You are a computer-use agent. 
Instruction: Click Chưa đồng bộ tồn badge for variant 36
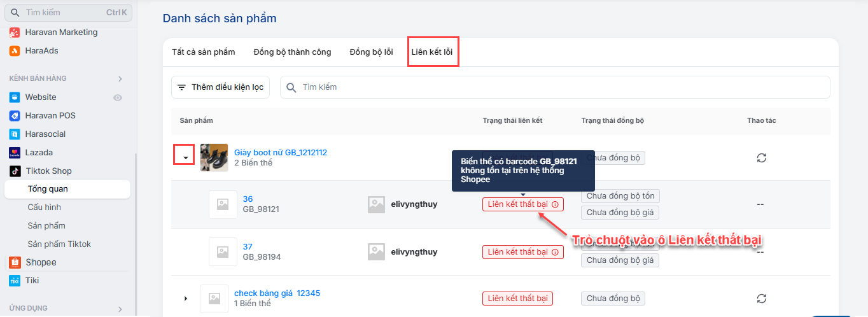[620, 196]
